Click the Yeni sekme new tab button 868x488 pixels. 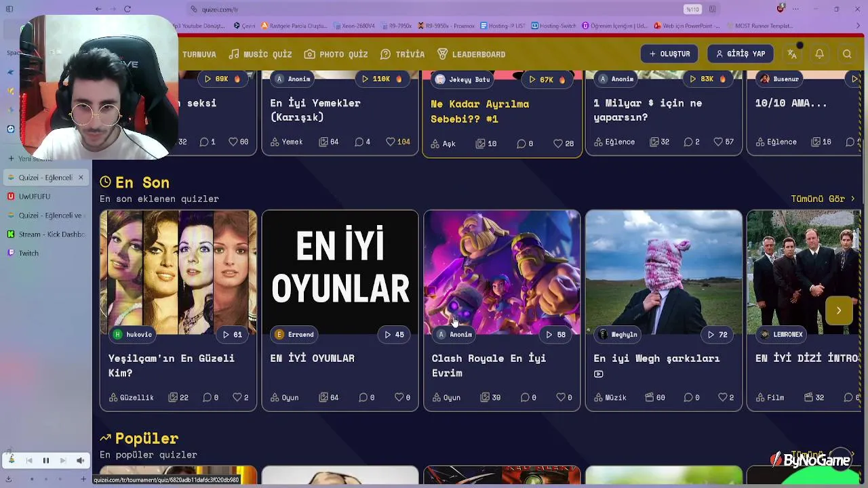(x=31, y=159)
